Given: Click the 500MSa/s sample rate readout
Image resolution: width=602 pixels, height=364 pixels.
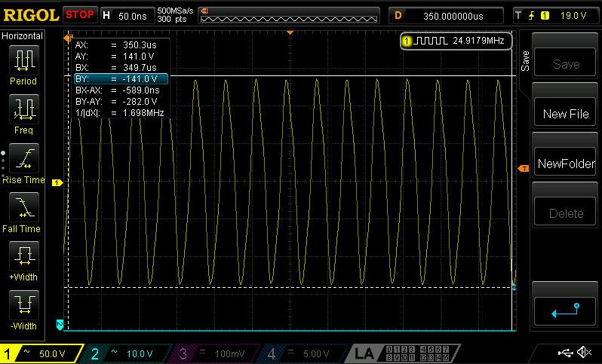Looking at the screenshot, I should (x=175, y=11).
